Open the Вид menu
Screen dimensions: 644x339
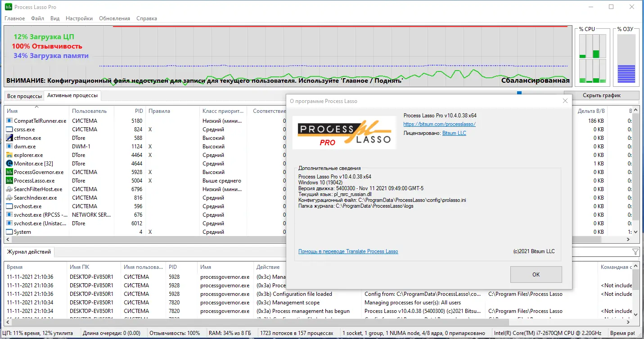(55, 18)
